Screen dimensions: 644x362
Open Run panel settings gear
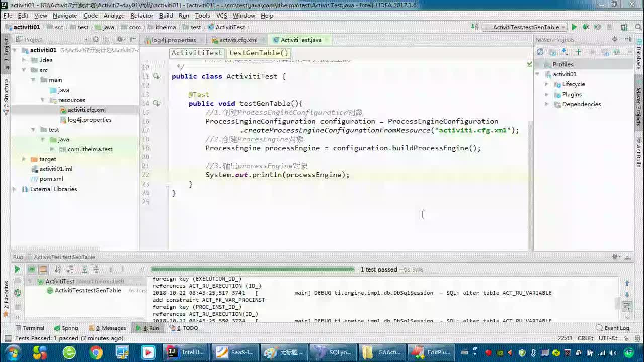click(x=615, y=257)
